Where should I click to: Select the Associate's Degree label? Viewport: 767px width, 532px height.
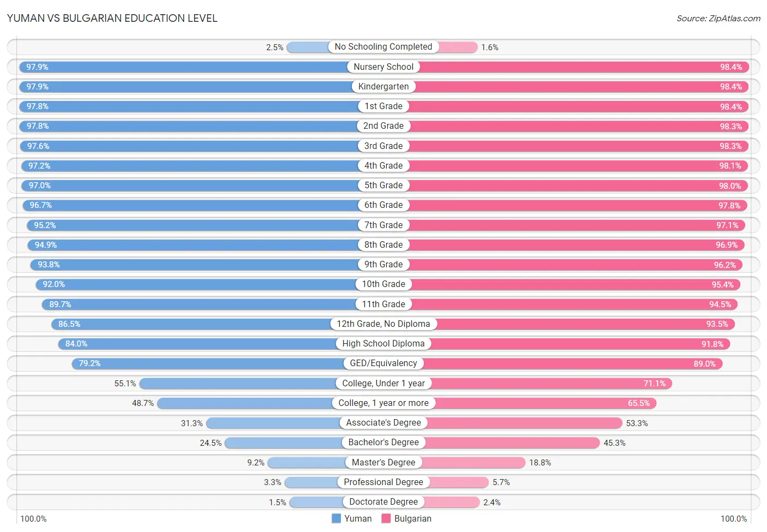click(383, 422)
